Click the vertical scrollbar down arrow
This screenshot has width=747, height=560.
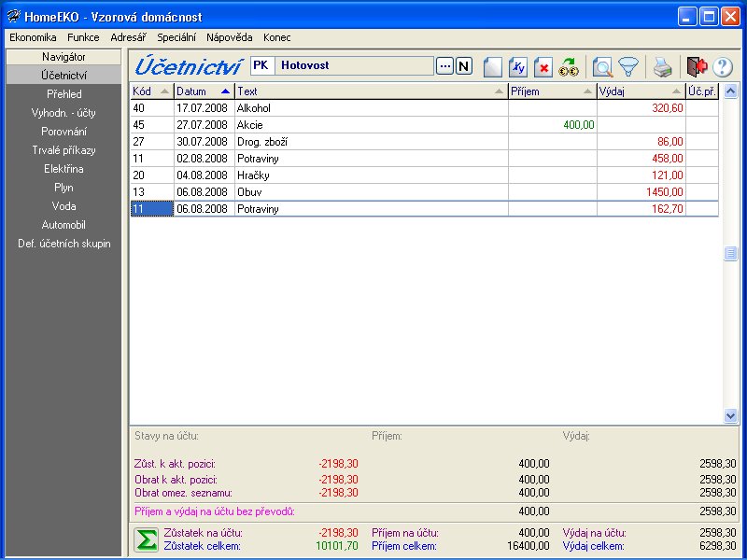tap(731, 415)
